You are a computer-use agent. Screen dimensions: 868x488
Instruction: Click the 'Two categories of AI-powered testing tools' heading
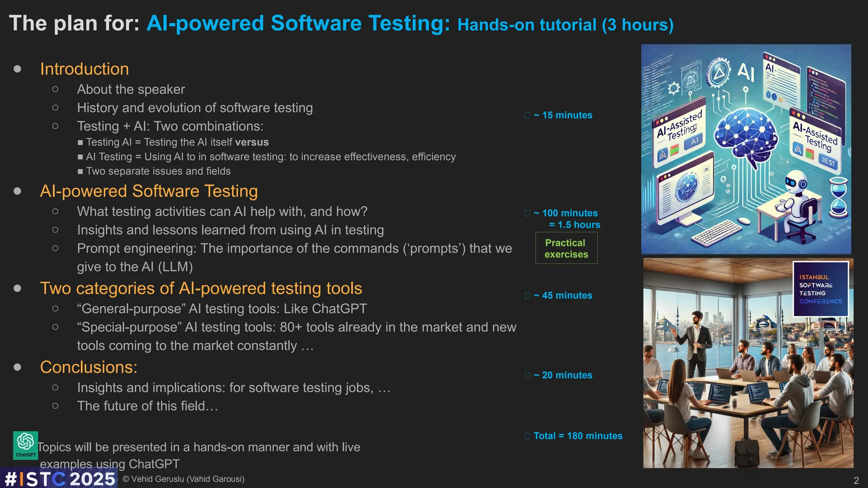201,288
